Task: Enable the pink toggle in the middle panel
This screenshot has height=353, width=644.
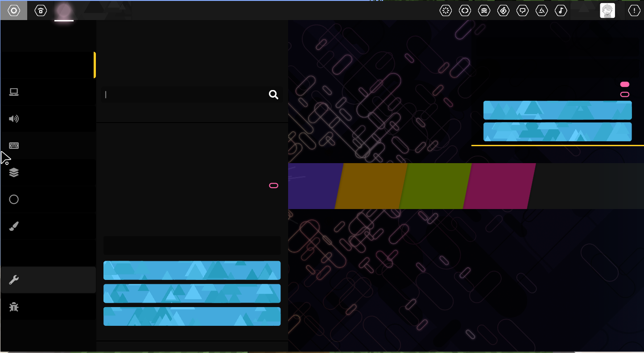Action: 273,185
